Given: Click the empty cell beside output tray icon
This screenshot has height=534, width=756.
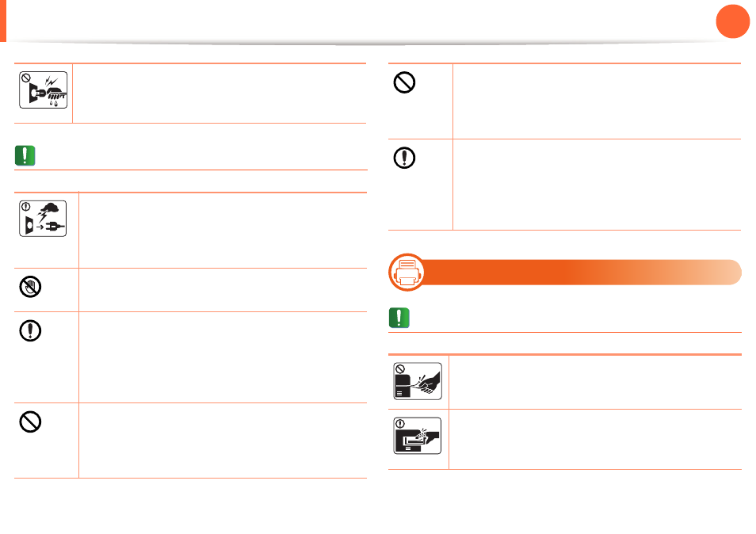Looking at the screenshot, I should point(595,440).
